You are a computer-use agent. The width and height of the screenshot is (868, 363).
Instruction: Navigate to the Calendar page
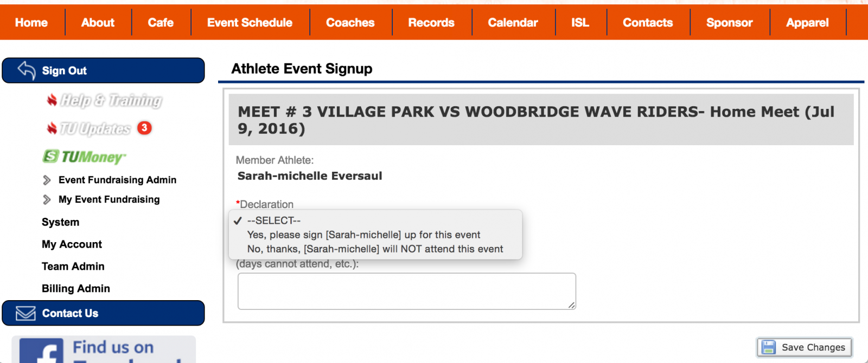[x=513, y=23]
